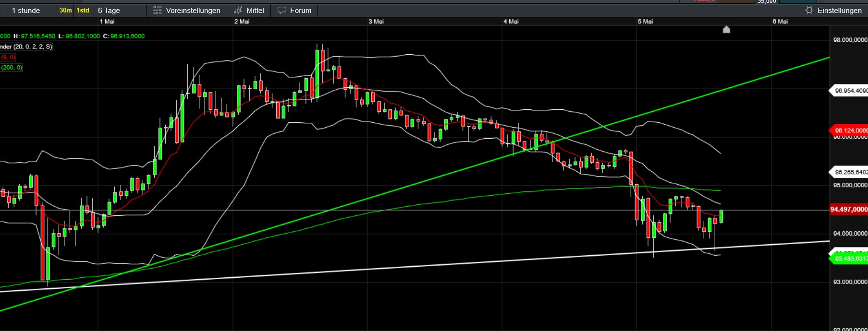
Task: Click the high value H: 97.516,5450
Action: pyautogui.click(x=34, y=36)
